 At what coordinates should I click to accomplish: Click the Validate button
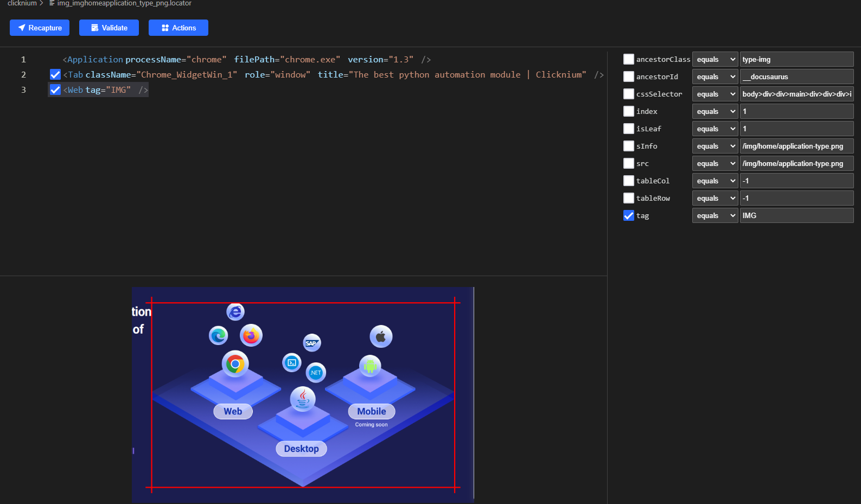click(109, 28)
